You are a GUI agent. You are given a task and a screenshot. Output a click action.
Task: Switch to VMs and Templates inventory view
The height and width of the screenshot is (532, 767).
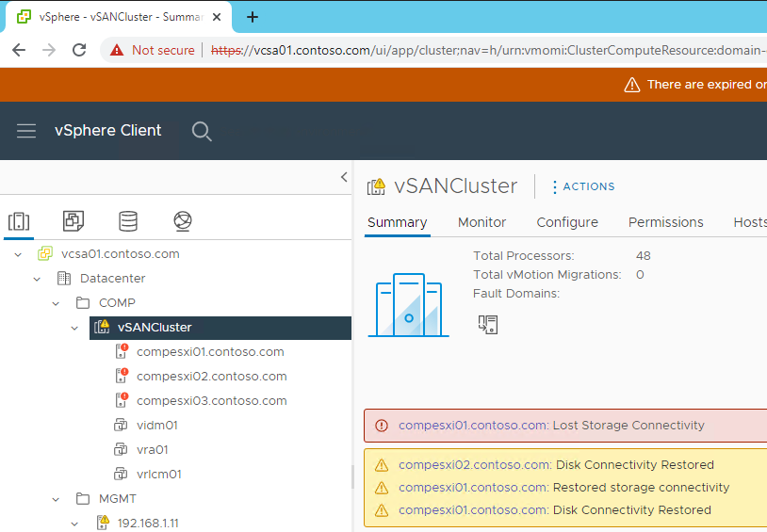73,221
